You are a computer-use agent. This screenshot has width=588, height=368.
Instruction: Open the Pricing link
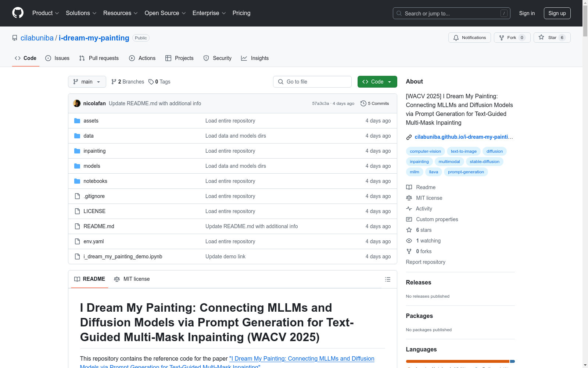tap(241, 13)
